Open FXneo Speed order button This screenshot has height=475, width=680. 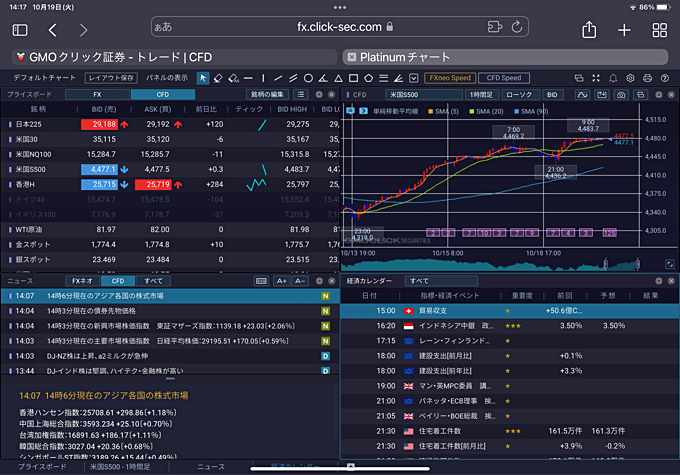(x=450, y=78)
